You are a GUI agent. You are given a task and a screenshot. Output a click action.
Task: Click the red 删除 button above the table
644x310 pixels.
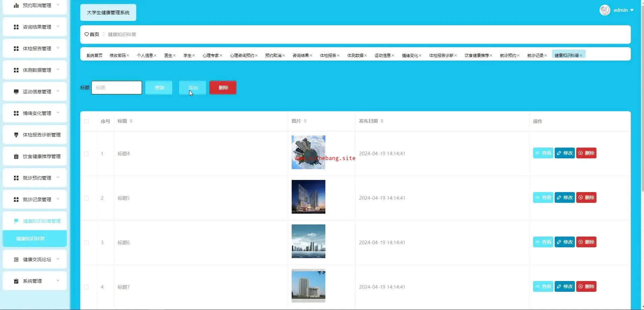pyautogui.click(x=223, y=88)
